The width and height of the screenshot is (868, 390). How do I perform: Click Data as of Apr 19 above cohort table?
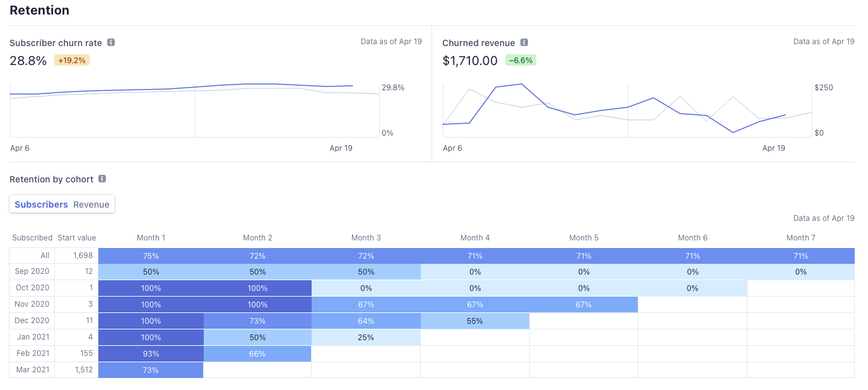pos(824,218)
